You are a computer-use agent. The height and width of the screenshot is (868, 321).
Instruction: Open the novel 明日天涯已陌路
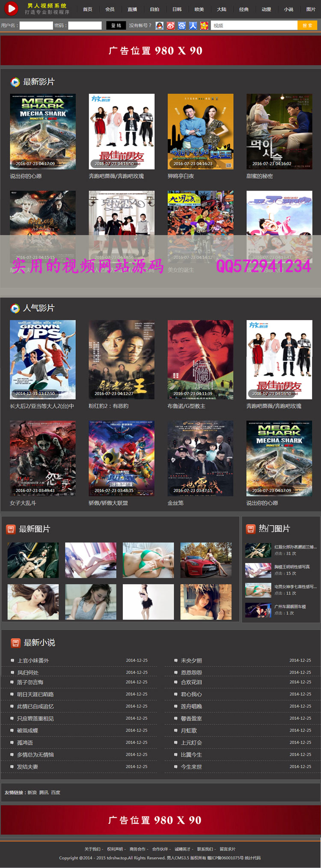36,694
